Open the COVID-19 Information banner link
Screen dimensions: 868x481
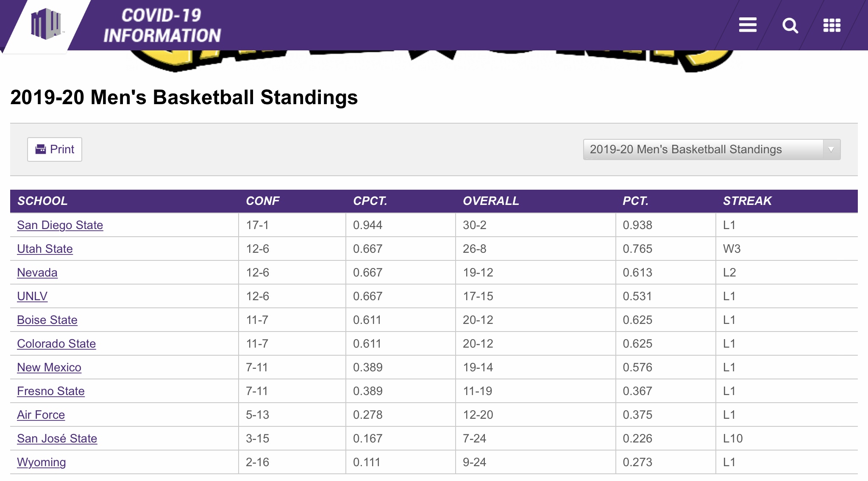pyautogui.click(x=162, y=25)
